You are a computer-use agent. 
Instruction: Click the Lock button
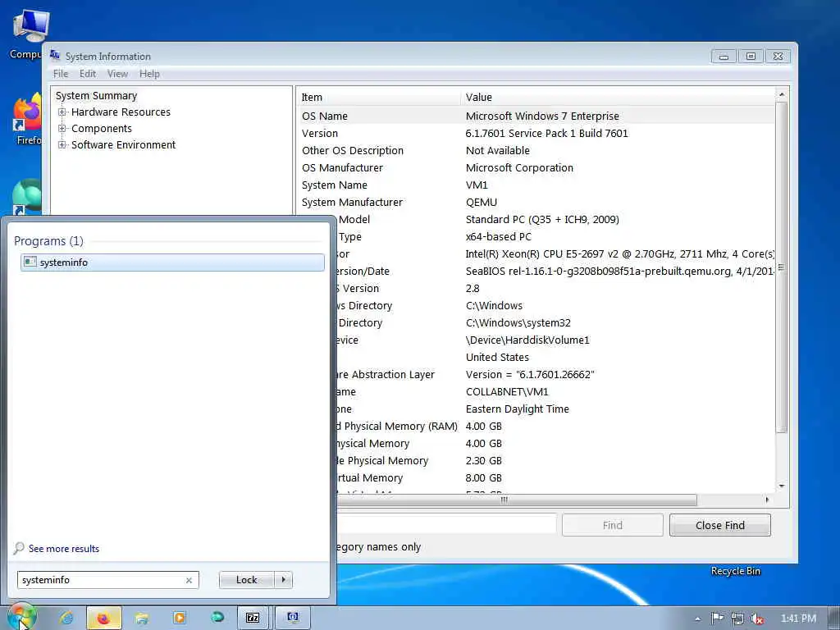click(246, 580)
